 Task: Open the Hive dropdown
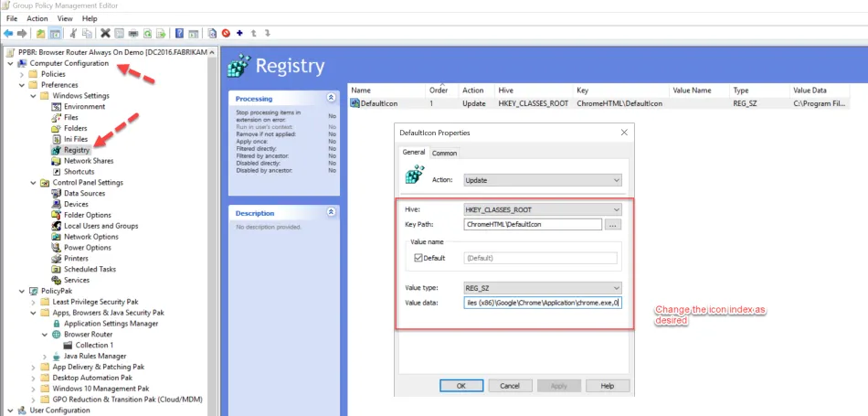click(543, 209)
